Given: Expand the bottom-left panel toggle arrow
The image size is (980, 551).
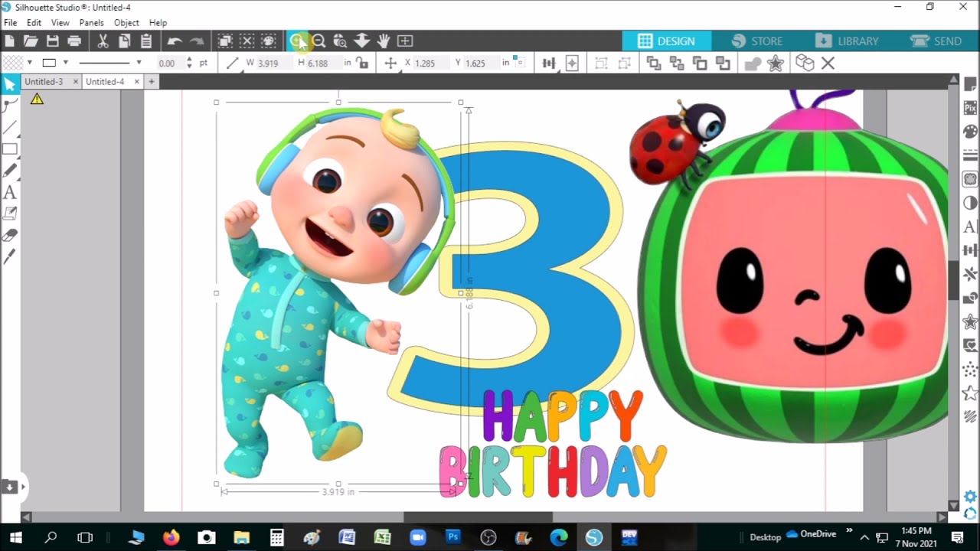Looking at the screenshot, I should tap(23, 487).
